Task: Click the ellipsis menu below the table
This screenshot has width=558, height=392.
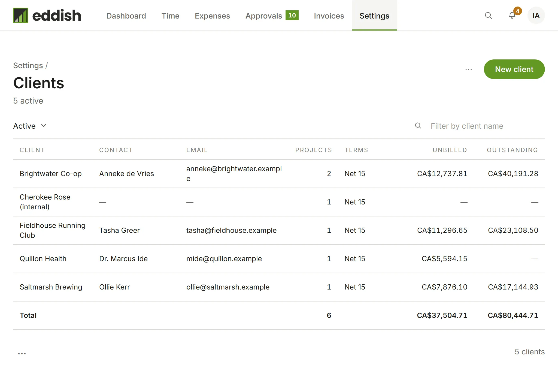Action: pyautogui.click(x=22, y=353)
